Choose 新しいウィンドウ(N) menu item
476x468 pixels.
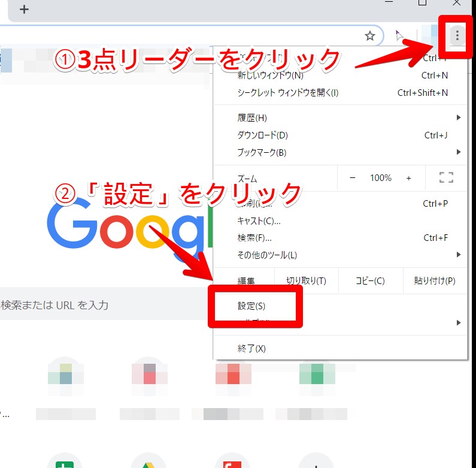point(270,76)
